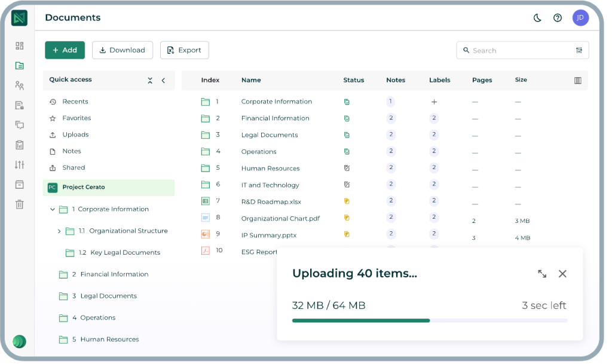
Task: Open search filter settings icon
Action: tap(579, 51)
